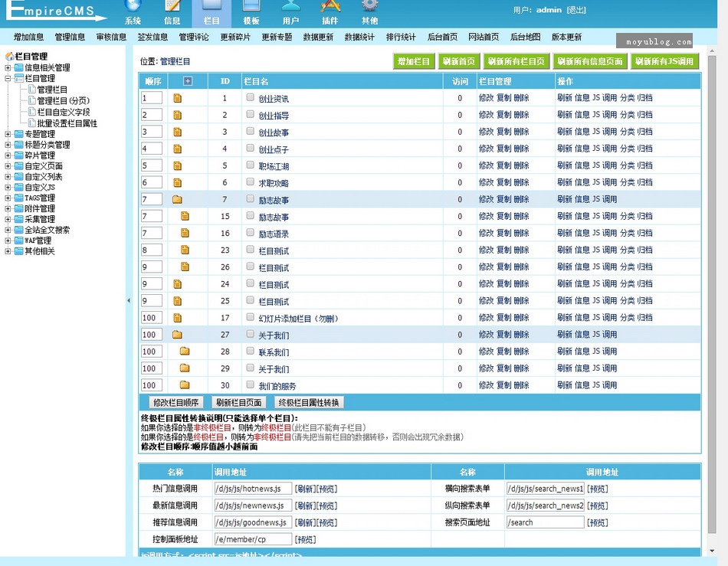Open 管理栏目 (分页) tree item
The height and width of the screenshot is (566, 728).
click(x=64, y=100)
